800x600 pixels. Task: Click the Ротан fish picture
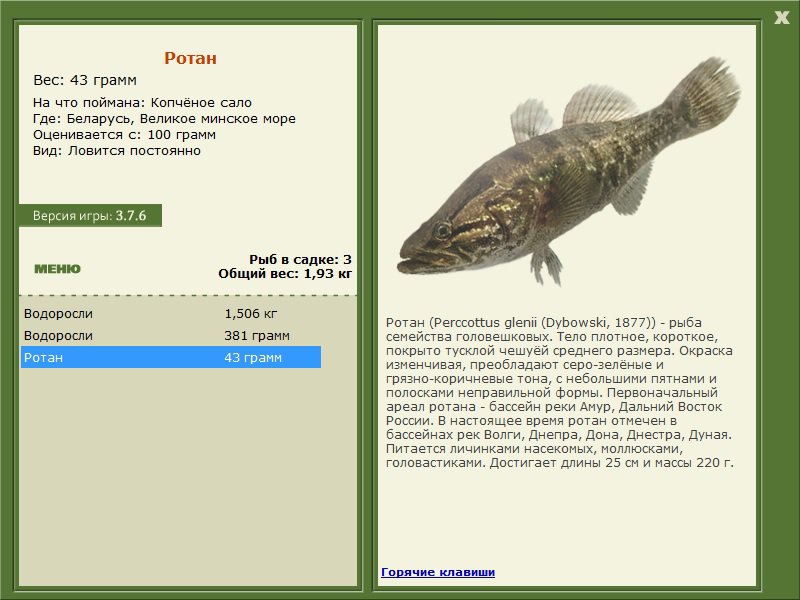(x=568, y=171)
